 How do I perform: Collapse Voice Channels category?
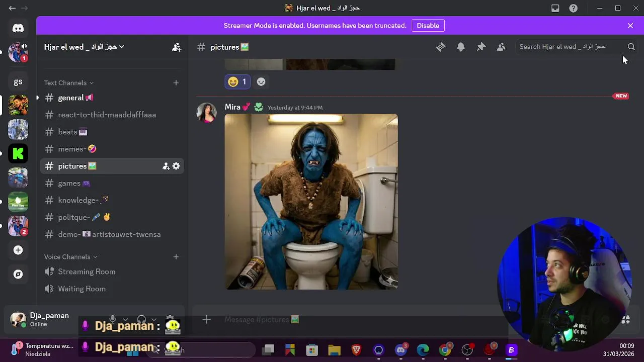(x=71, y=256)
